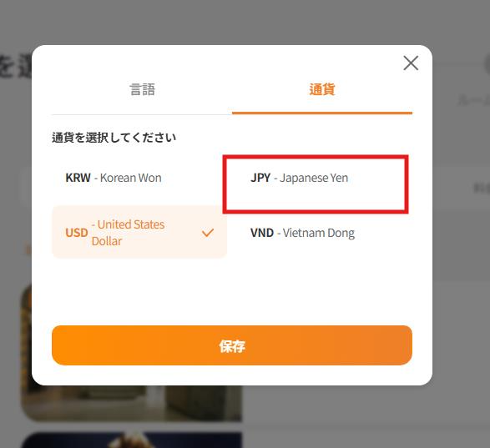
Task: Click the orange underline beneath 通貨
Action: point(322,113)
